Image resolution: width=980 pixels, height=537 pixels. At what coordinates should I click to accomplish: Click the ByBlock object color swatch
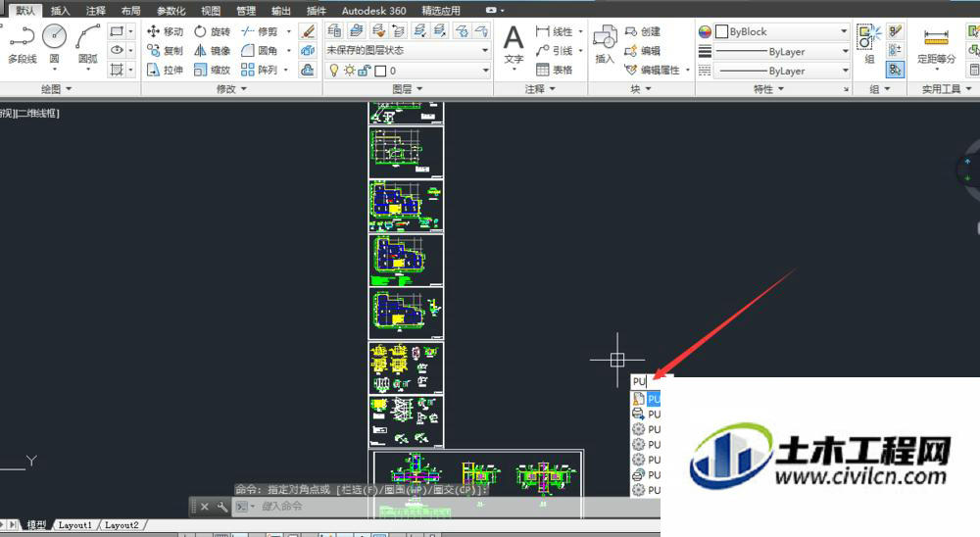click(x=722, y=31)
